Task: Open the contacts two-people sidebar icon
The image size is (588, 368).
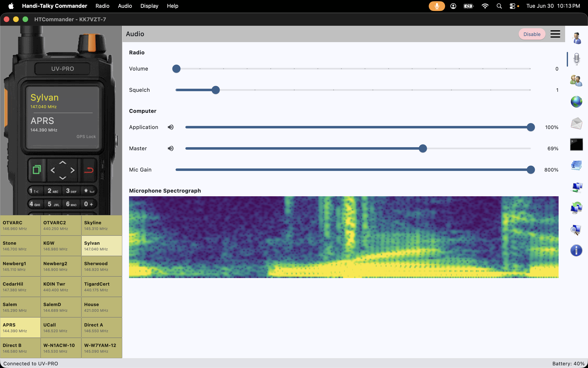Action: click(576, 81)
